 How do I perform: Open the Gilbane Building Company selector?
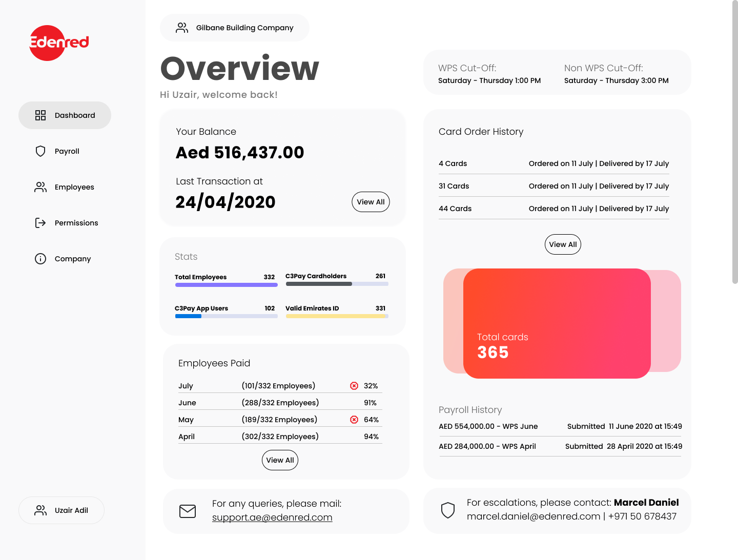[235, 28]
